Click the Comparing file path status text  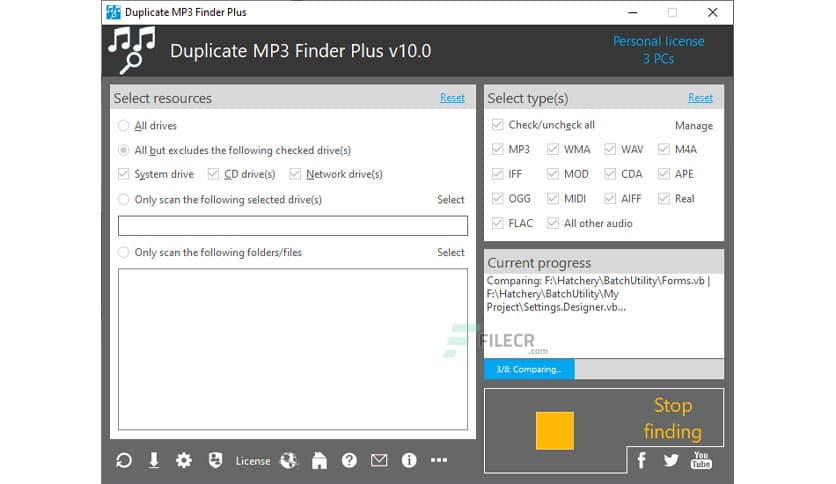click(598, 294)
